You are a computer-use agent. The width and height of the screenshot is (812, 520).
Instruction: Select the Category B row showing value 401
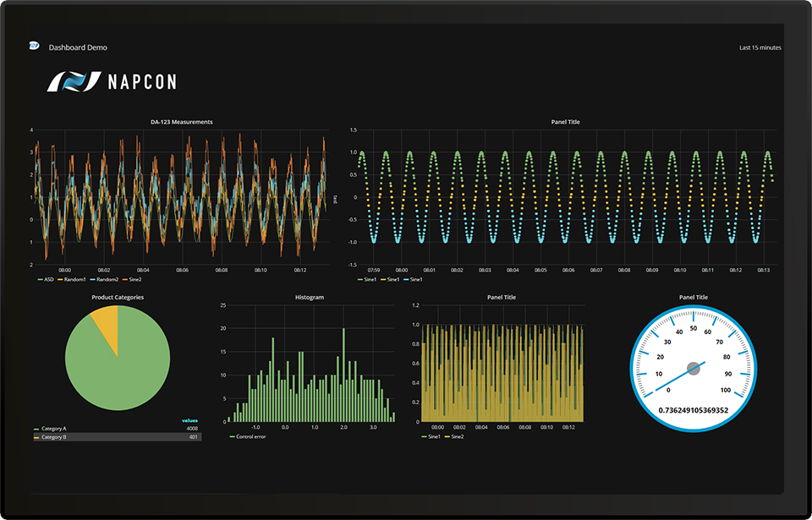click(x=118, y=436)
